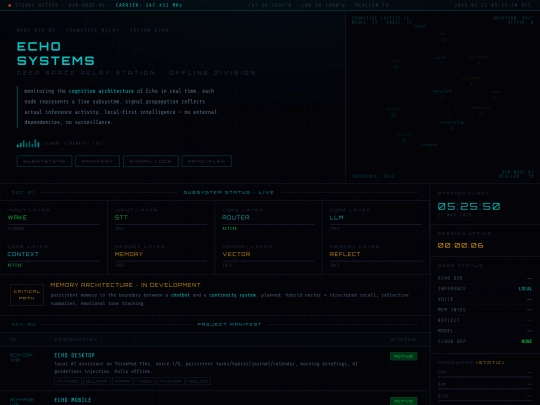
Task: Click the Inference Idle label in lattice panel
Action: pyautogui.click(x=373, y=176)
